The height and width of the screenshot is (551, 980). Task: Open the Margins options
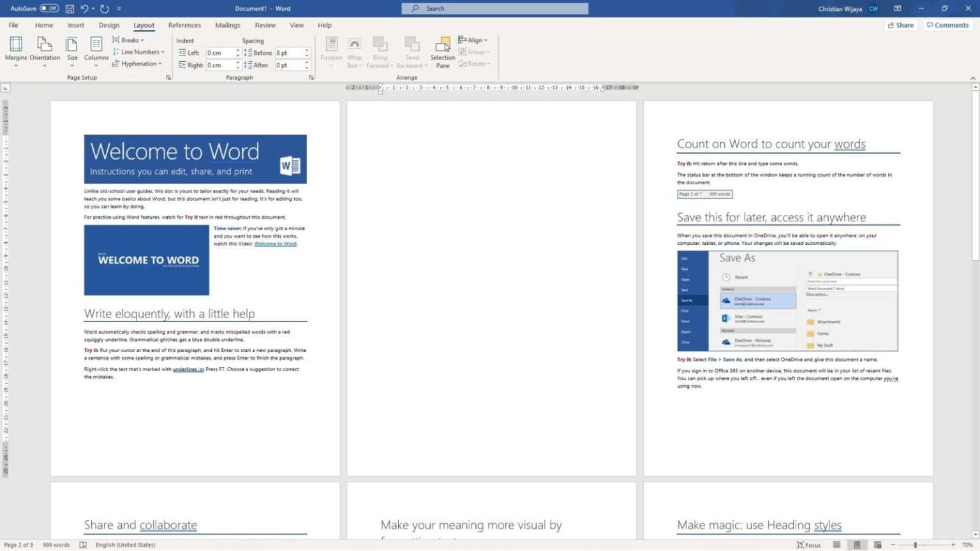point(16,51)
